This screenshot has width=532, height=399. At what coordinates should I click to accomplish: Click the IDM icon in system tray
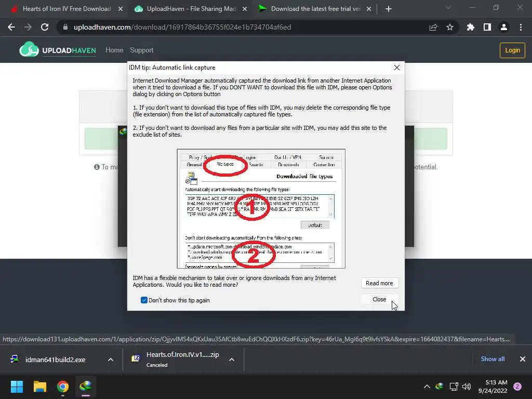[x=440, y=386]
